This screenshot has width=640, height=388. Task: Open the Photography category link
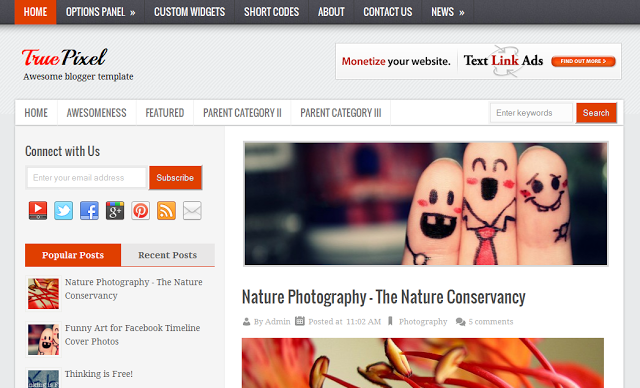423,321
